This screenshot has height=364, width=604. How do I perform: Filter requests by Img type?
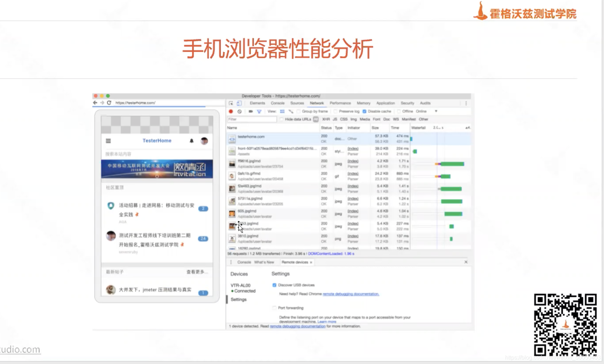click(353, 119)
